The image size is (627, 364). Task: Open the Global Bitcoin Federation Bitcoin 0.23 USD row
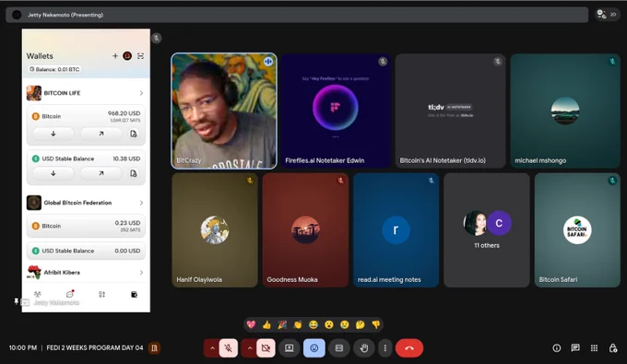pyautogui.click(x=86, y=226)
